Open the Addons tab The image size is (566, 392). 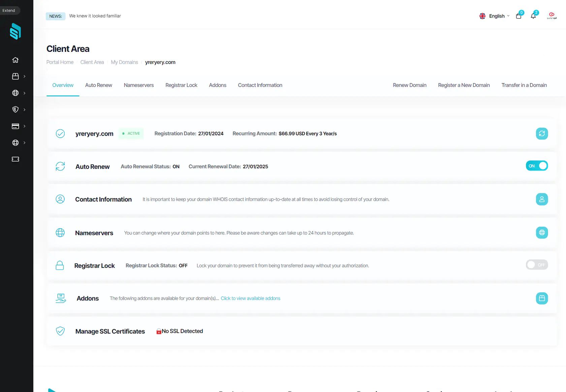[218, 85]
